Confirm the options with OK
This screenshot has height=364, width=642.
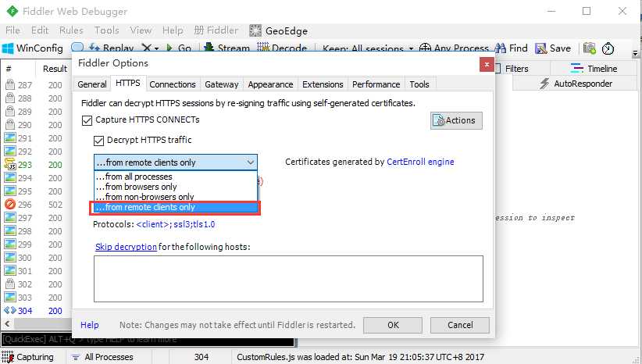[393, 325]
